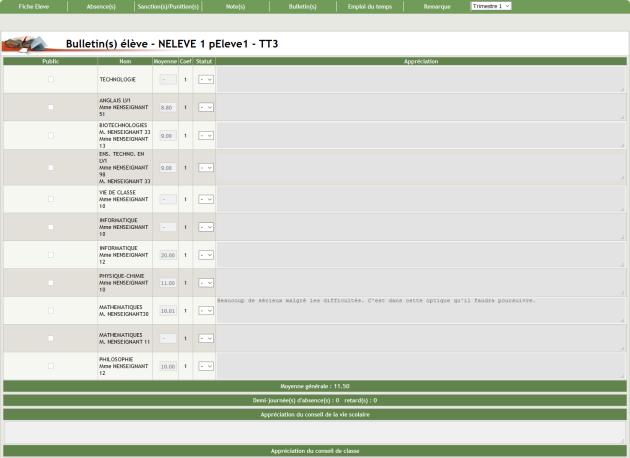
Task: Click the Moyenne field showing 20.00
Action: click(167, 255)
